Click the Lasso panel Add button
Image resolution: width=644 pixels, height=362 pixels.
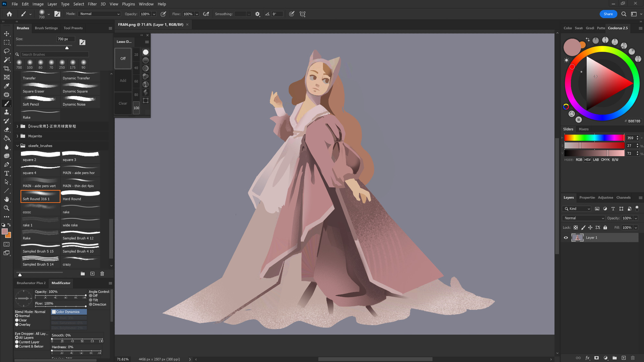123,81
